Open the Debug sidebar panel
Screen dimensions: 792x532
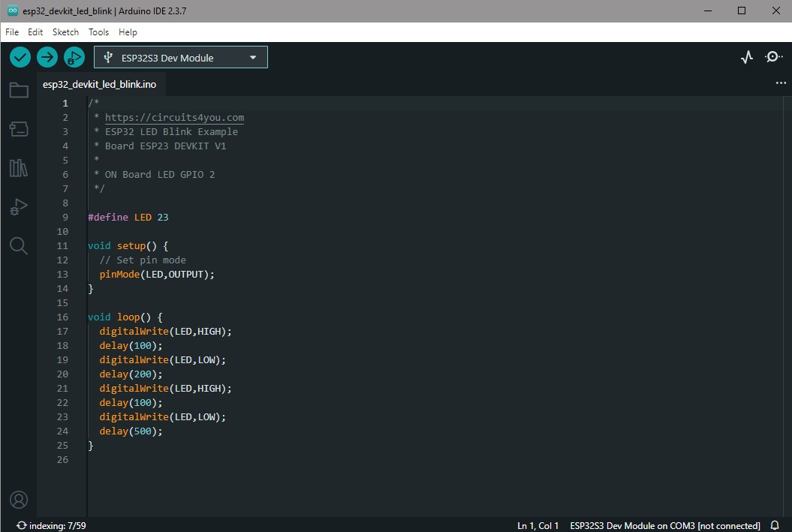click(x=19, y=206)
